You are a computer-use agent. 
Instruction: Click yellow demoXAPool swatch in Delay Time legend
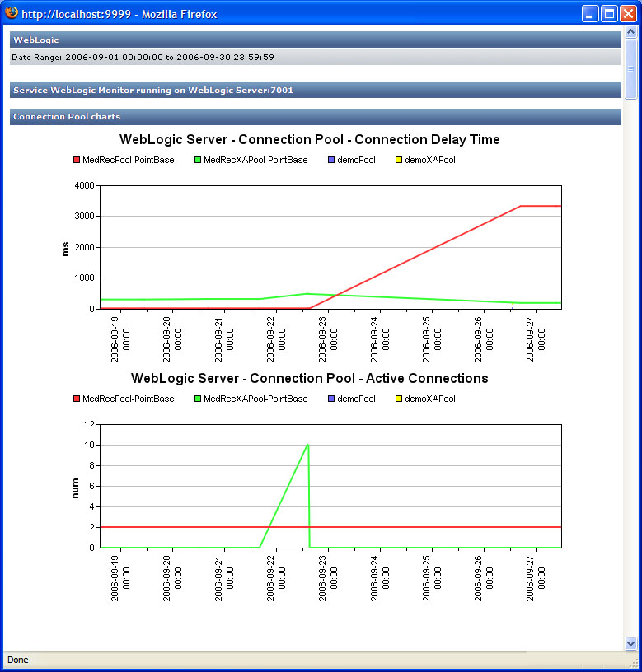pos(399,160)
